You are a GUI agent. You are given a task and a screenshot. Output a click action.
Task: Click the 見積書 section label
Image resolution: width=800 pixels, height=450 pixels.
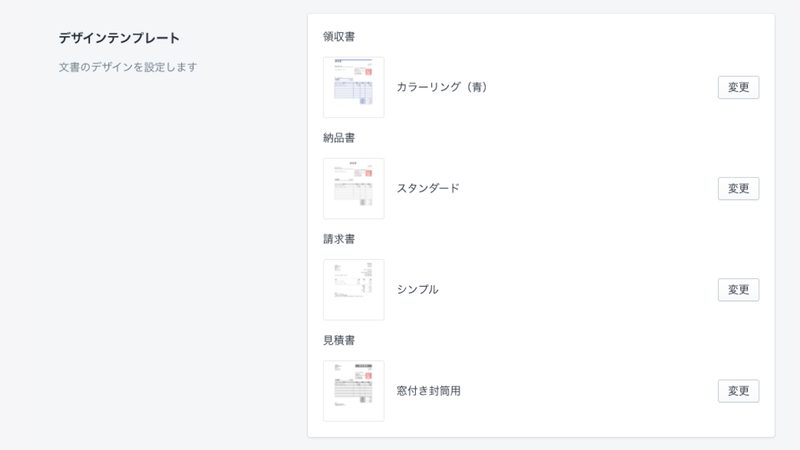pos(339,340)
